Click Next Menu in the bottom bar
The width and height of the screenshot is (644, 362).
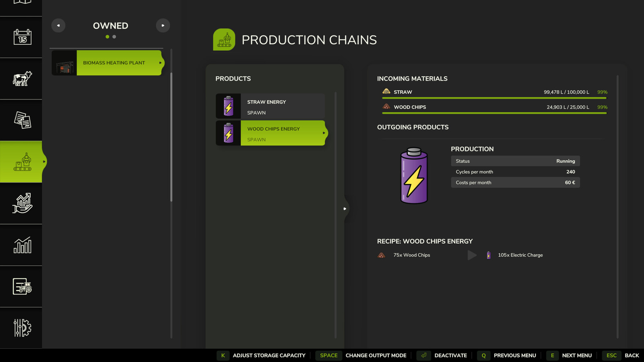point(569,356)
